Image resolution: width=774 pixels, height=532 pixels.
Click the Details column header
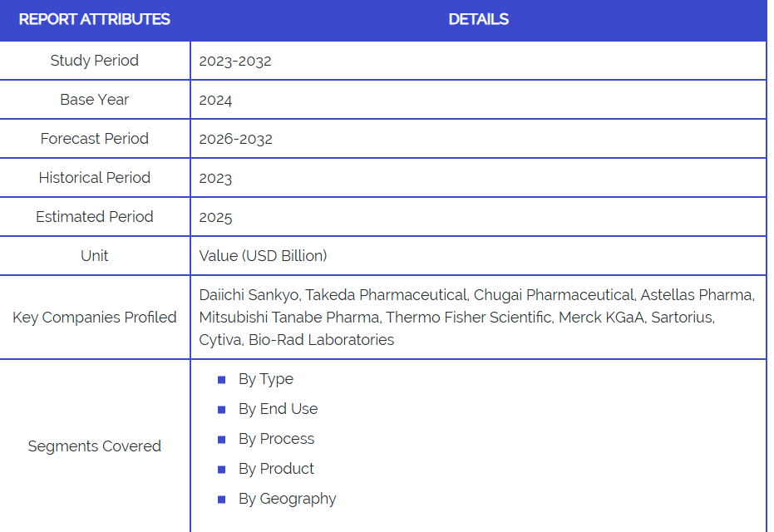tap(478, 19)
